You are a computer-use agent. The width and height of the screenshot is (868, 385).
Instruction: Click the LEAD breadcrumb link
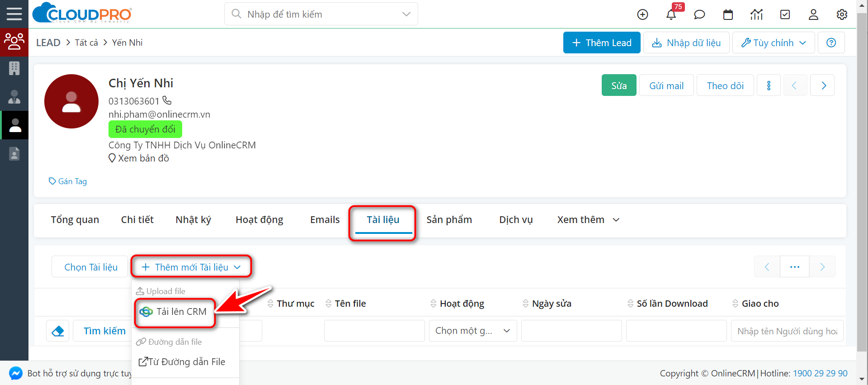pyautogui.click(x=48, y=43)
